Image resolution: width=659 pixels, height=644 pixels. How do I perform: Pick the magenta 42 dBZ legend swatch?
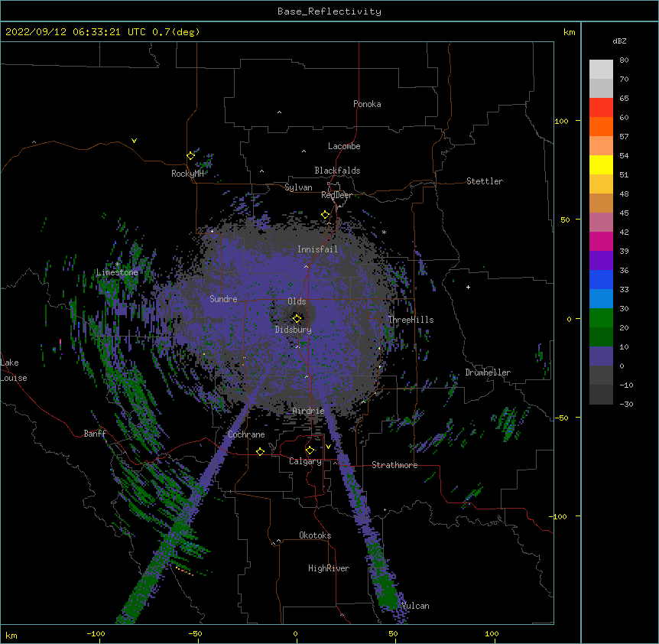click(601, 241)
